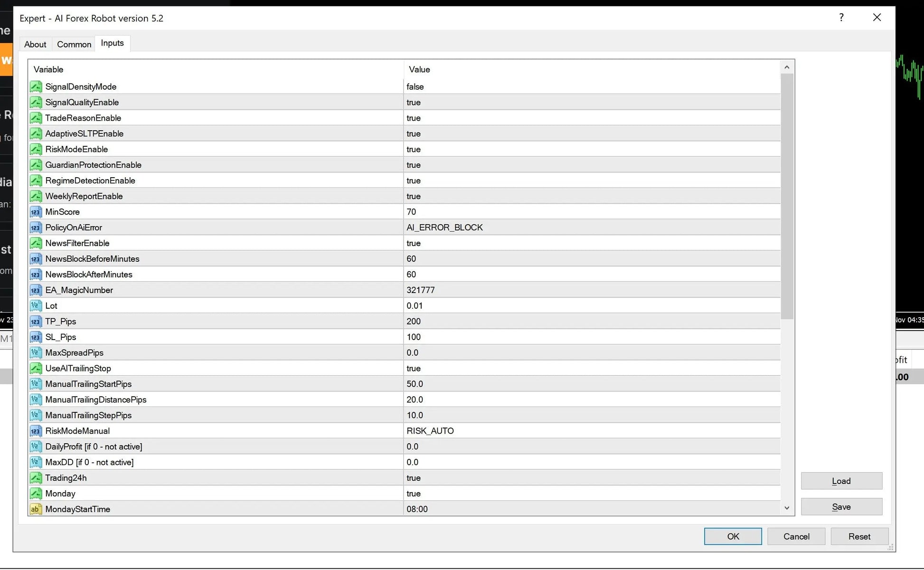The width and height of the screenshot is (924, 570).
Task: Click the integer icon beside SL_Pips
Action: 36,337
